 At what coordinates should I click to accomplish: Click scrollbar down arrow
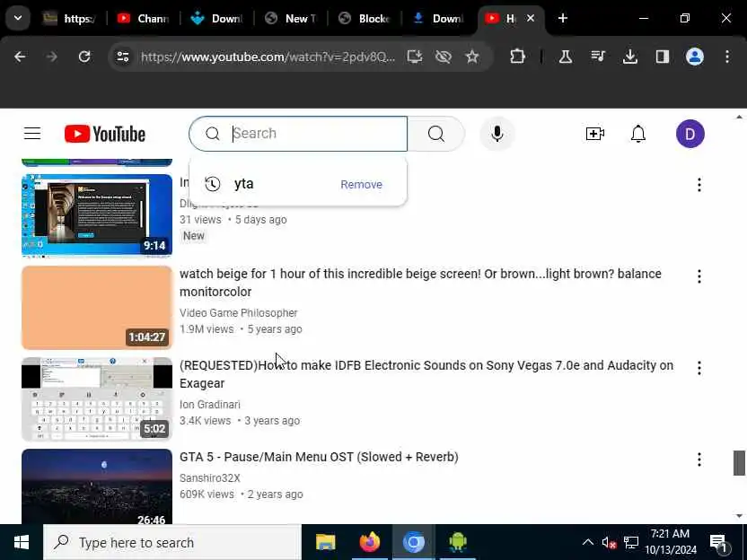[x=739, y=516]
